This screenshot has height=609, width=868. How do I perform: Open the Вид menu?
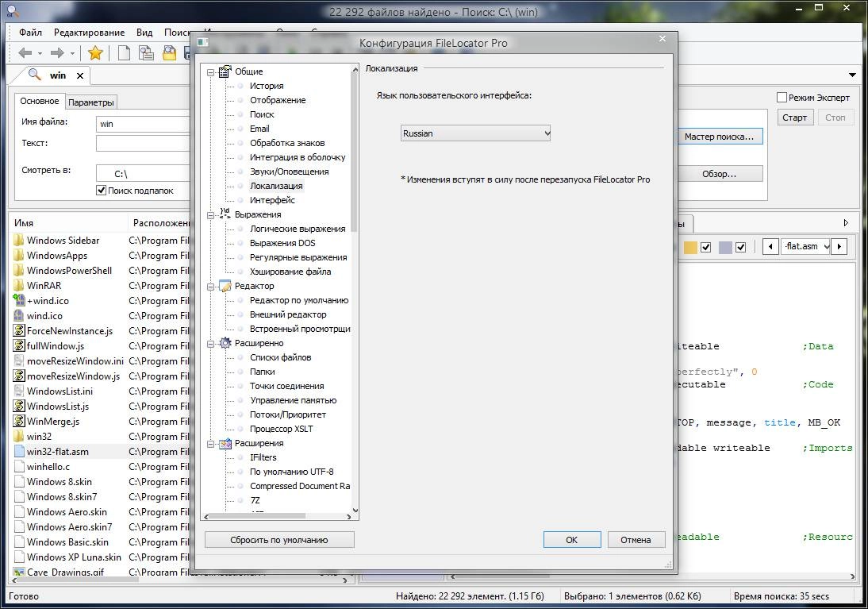point(144,32)
